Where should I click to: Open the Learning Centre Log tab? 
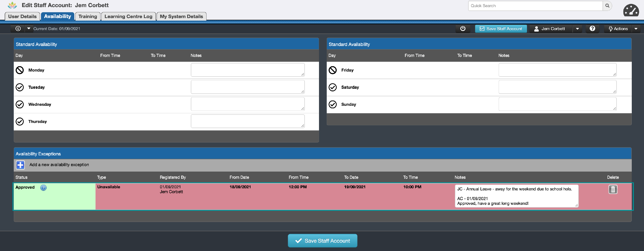128,17
